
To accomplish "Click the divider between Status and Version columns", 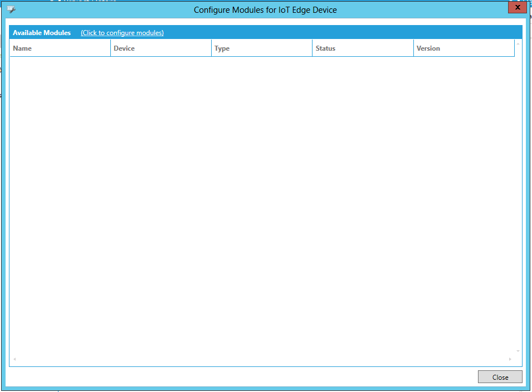I will click(x=413, y=48).
